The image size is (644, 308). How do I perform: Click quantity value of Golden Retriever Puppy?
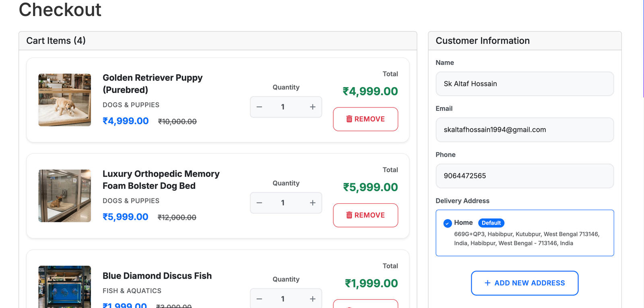[283, 107]
